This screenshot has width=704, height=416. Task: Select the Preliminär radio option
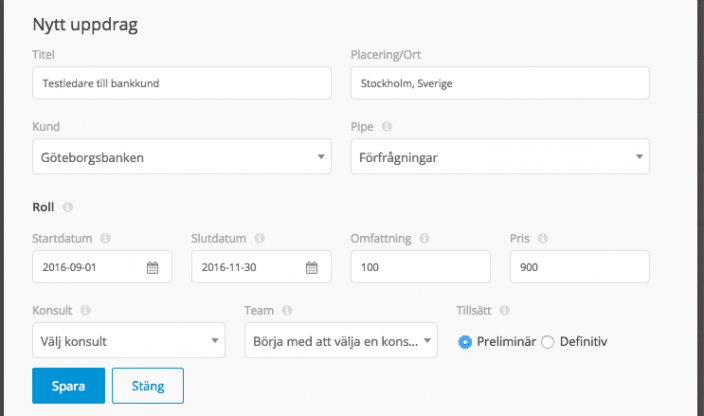(465, 341)
